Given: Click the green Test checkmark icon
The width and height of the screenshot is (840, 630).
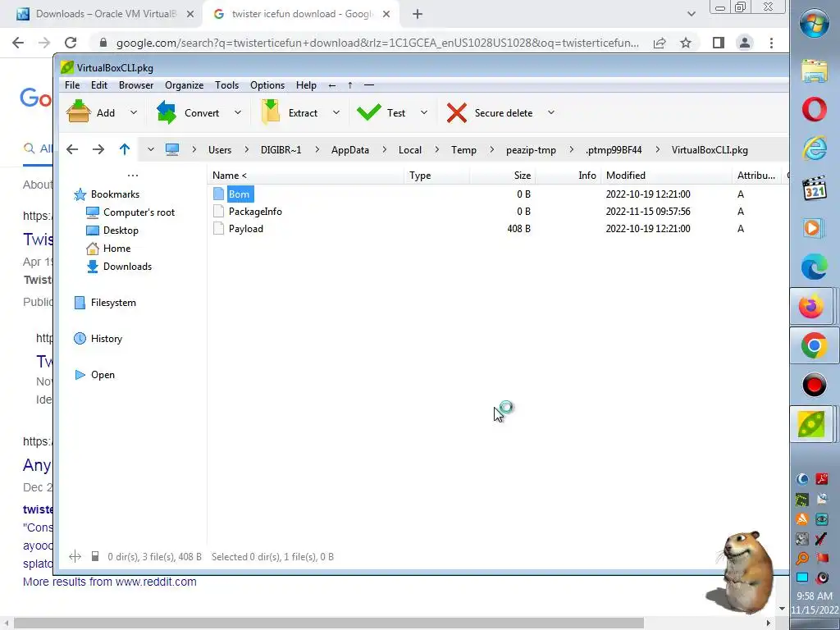Looking at the screenshot, I should click(x=368, y=112).
